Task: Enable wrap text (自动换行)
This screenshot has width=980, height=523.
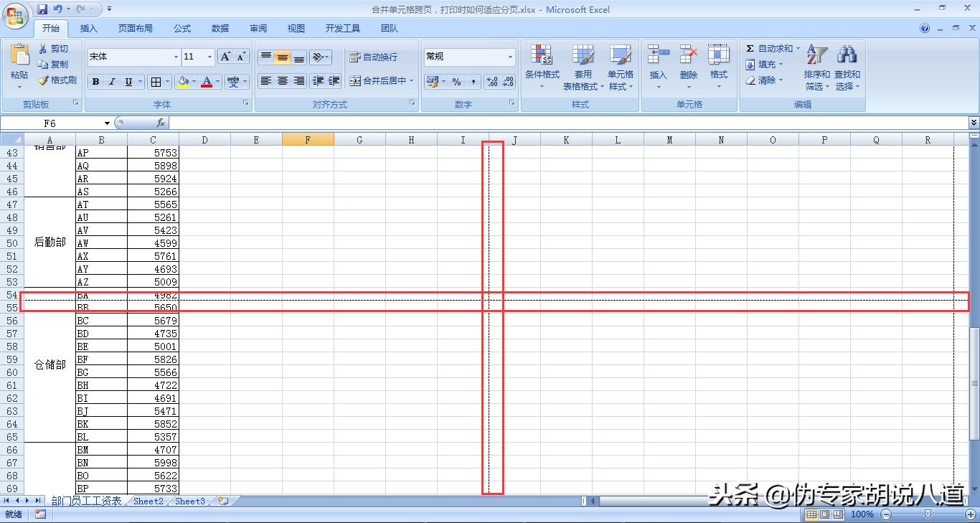Action: coord(373,57)
